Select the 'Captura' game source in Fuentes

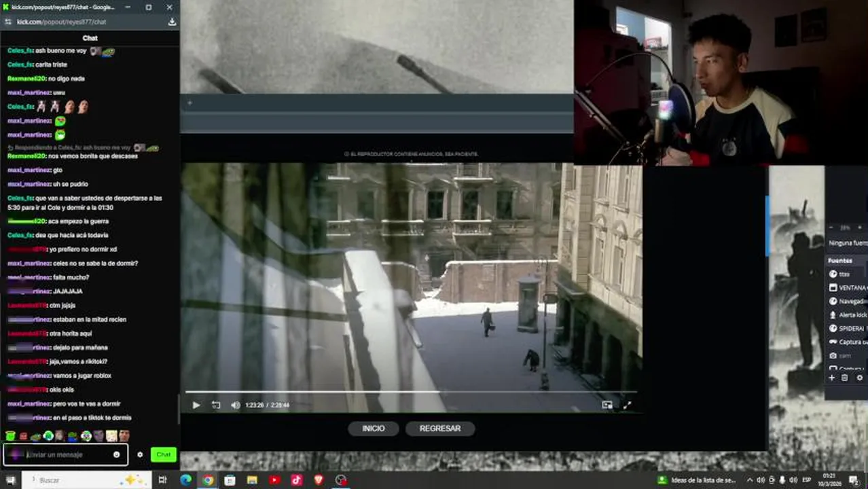(847, 342)
